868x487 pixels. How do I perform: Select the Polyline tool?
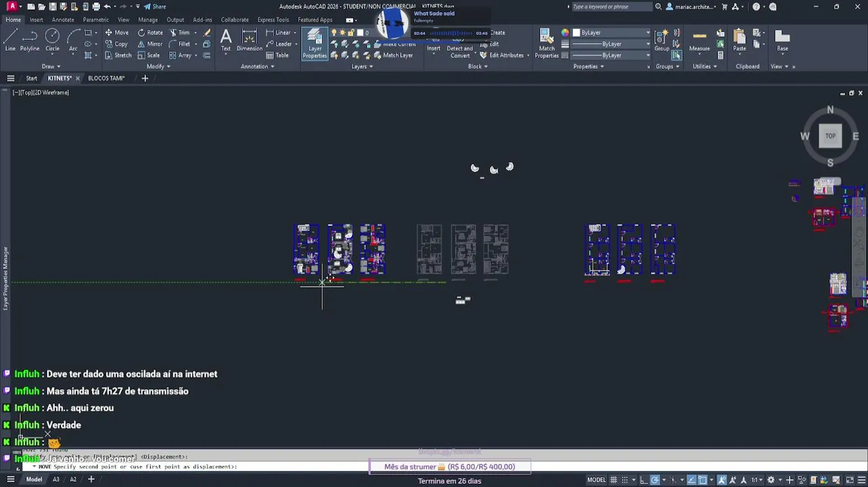coord(30,41)
